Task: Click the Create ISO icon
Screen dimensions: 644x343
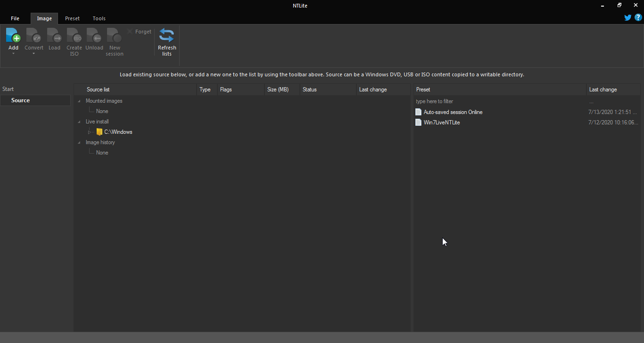Action: coord(74,35)
